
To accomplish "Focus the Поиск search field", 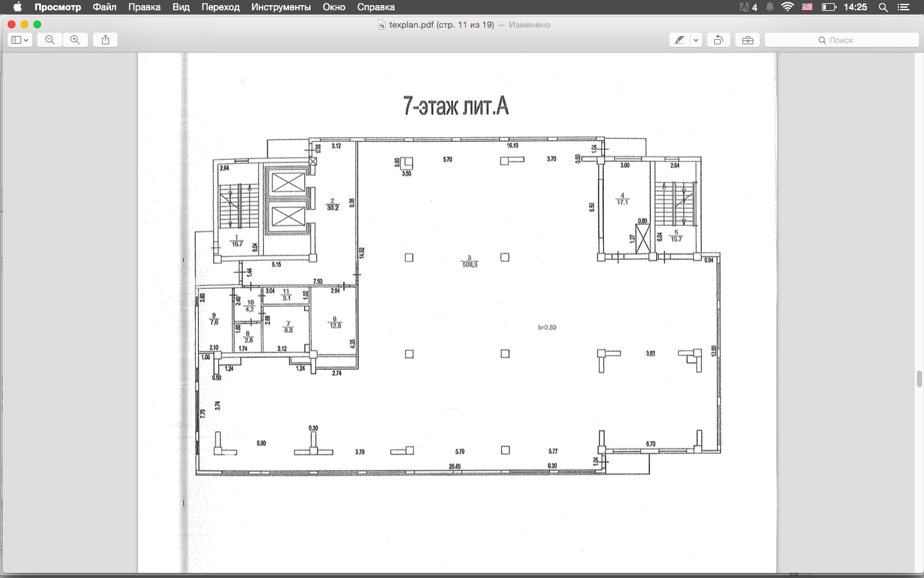I will click(842, 40).
